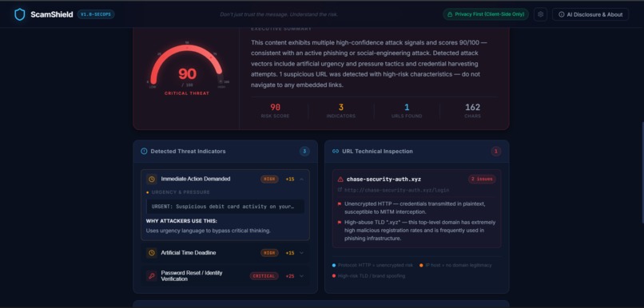Click the info icon in AI Disclosure button
The width and height of the screenshot is (644, 308).
coord(562,14)
